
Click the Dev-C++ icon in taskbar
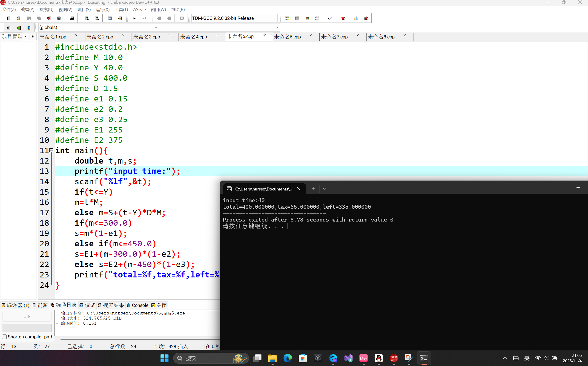click(394, 358)
